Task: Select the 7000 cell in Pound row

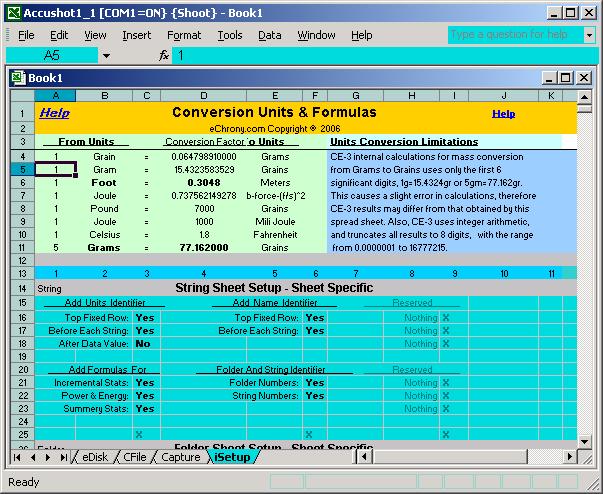Action: click(203, 208)
